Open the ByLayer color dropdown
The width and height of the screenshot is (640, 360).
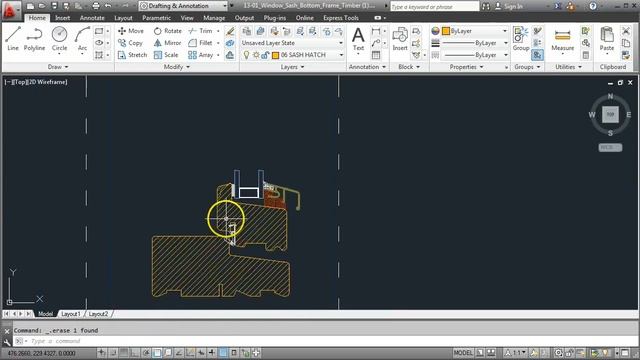(x=474, y=31)
